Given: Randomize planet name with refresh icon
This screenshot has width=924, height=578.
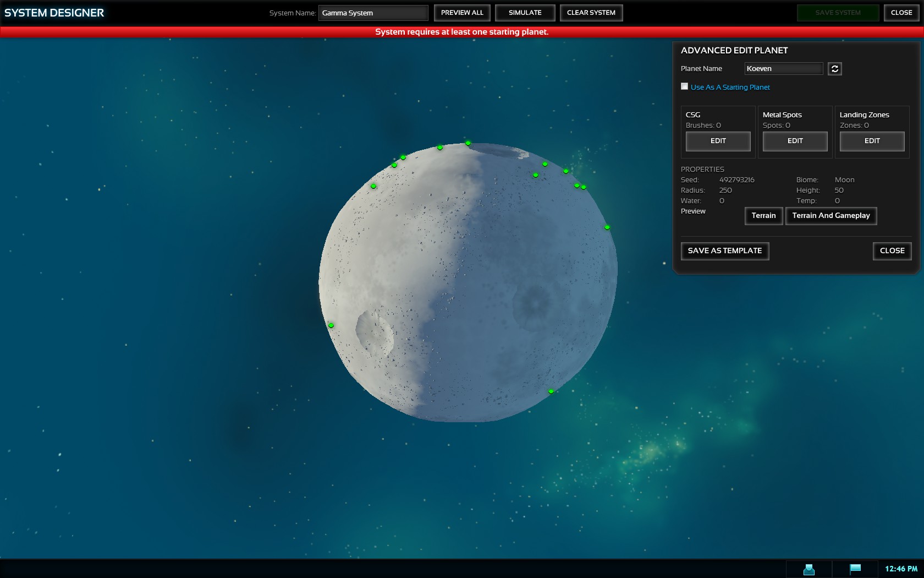Looking at the screenshot, I should [x=834, y=69].
